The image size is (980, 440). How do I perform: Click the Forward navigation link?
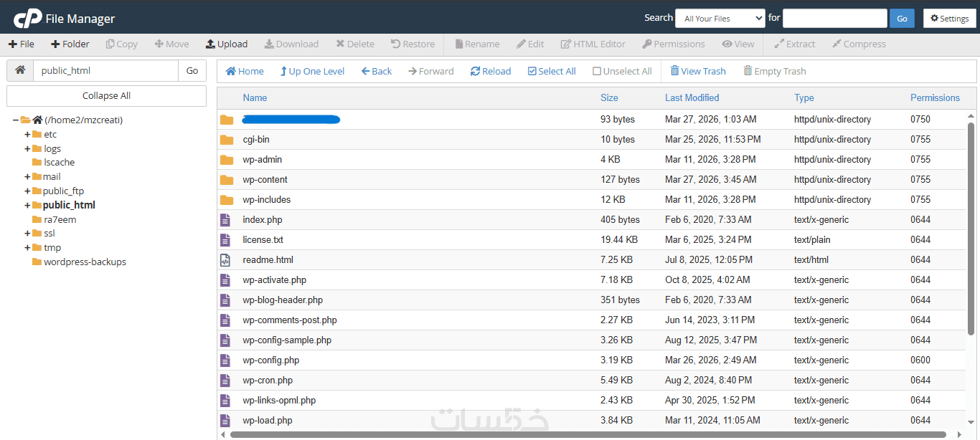(430, 71)
